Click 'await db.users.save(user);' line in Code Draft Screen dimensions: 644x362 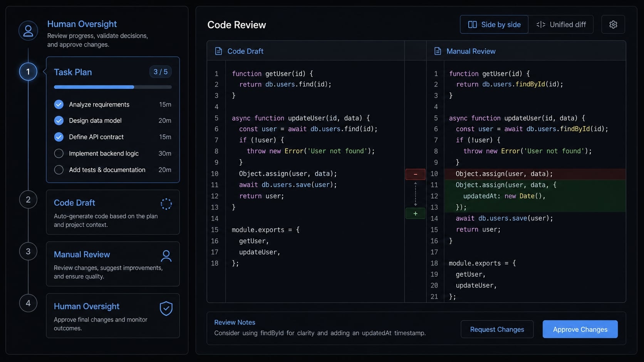tap(288, 185)
